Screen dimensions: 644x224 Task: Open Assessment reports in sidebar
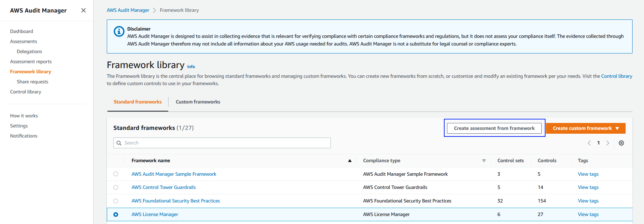tap(31, 61)
